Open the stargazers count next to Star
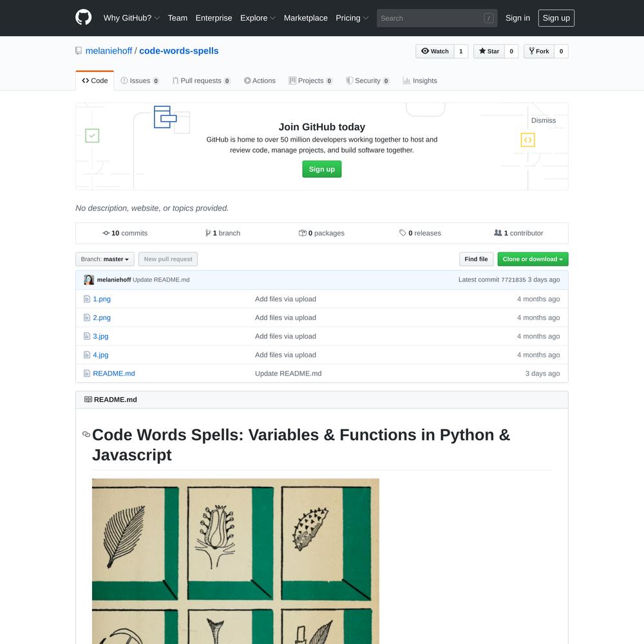644x644 pixels. point(511,52)
